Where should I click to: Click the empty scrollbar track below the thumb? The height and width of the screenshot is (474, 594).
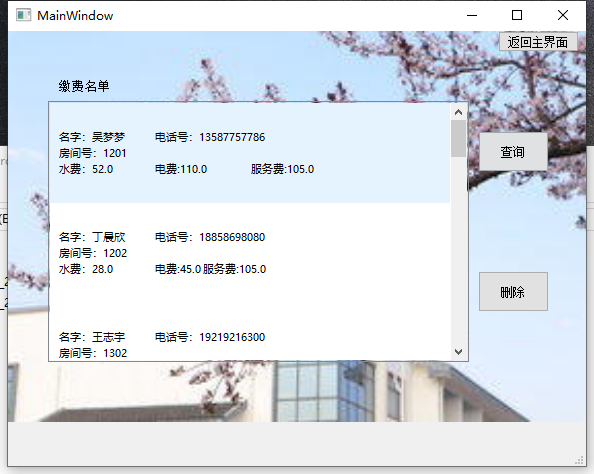click(458, 250)
